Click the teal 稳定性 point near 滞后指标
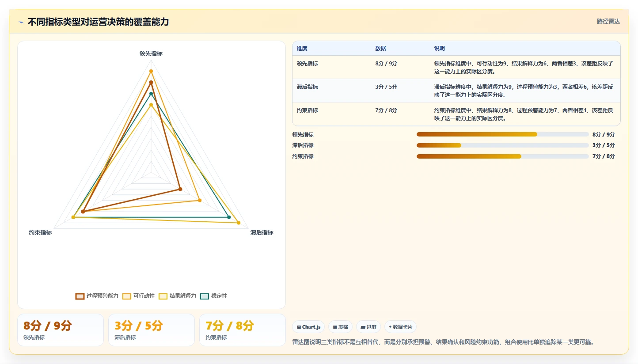 [229, 217]
